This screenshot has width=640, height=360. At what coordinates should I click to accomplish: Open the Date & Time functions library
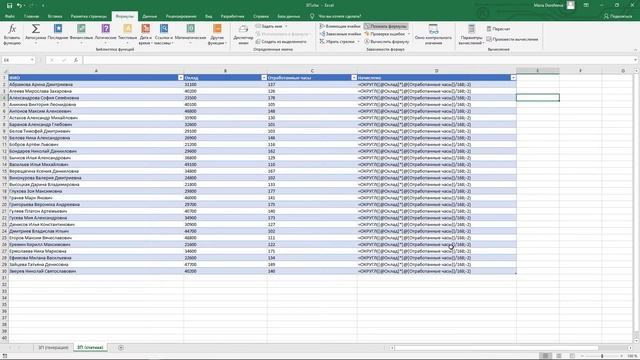click(x=145, y=34)
